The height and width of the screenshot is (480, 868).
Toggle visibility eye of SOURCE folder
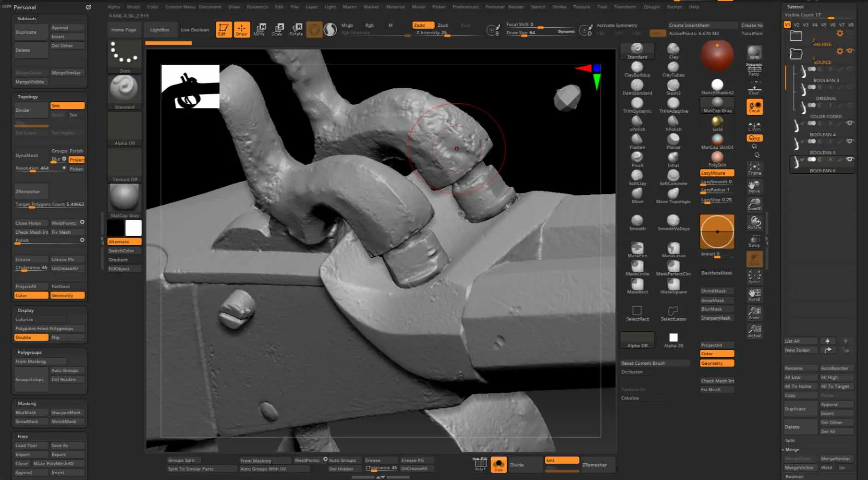[x=850, y=51]
